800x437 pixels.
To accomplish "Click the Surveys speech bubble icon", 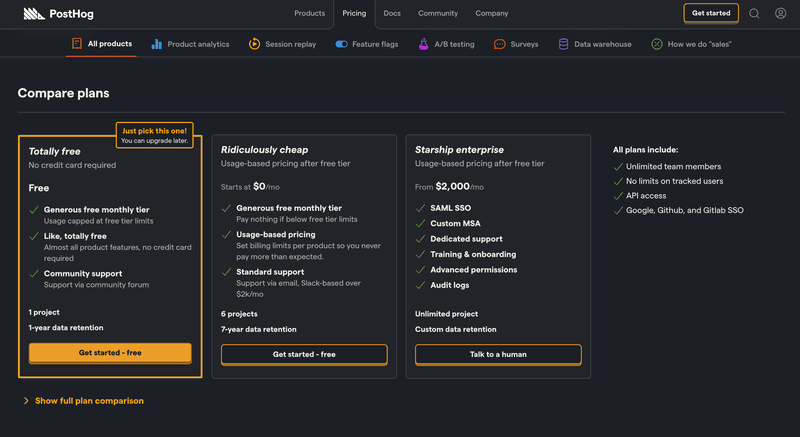I will (499, 44).
